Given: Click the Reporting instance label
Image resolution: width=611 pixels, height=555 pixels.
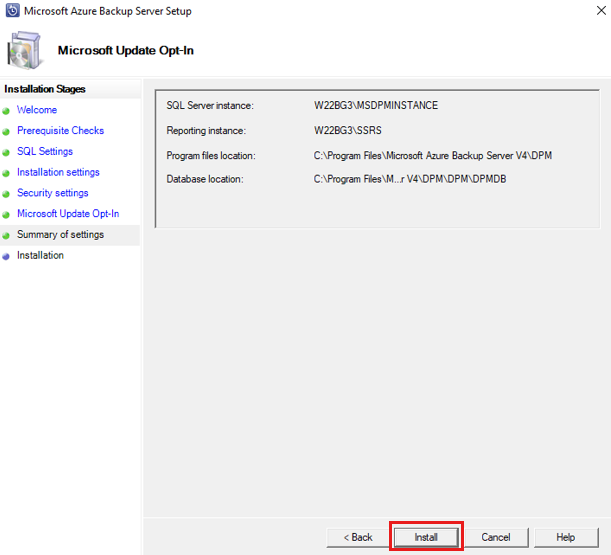Looking at the screenshot, I should (x=206, y=131).
